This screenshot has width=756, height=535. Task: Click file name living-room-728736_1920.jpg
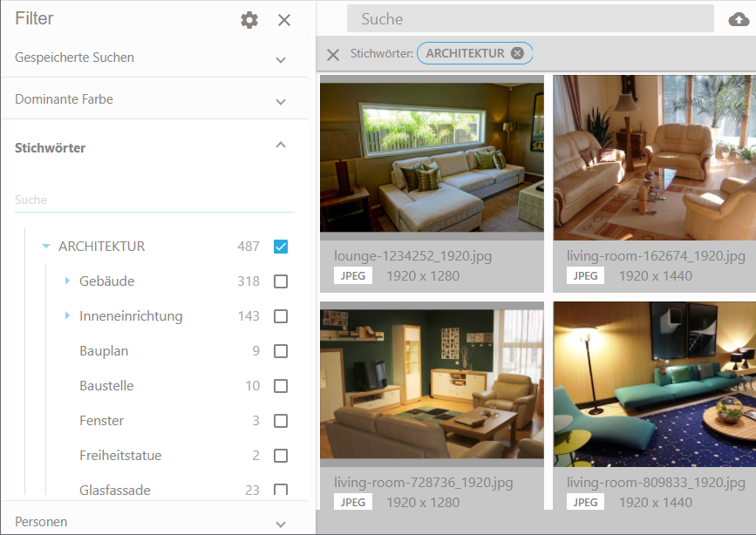coord(423,483)
